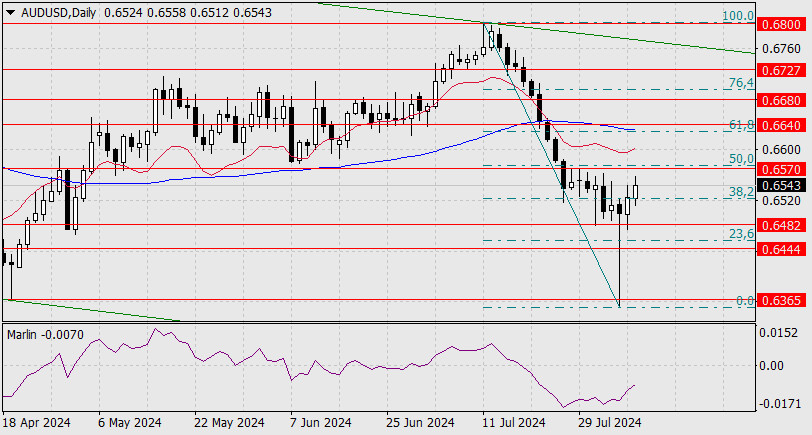The width and height of the screenshot is (812, 435).
Task: Select the 0.6482 red price label
Action: [x=782, y=225]
